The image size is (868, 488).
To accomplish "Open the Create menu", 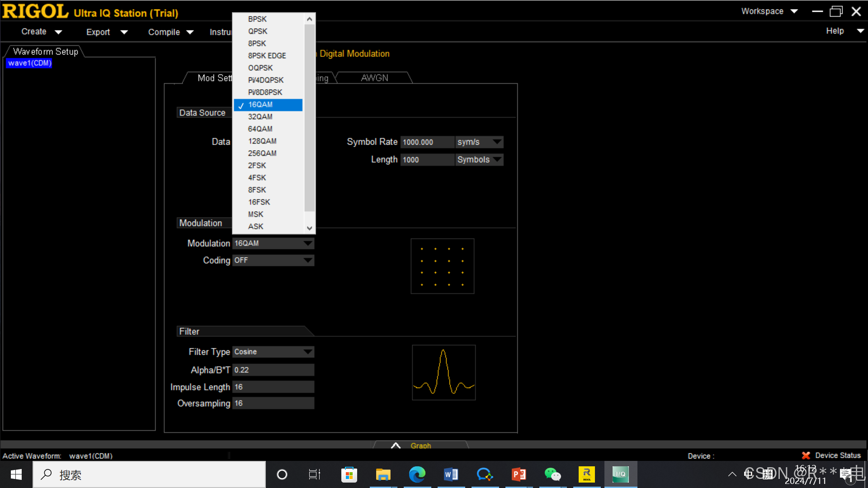I will [41, 32].
